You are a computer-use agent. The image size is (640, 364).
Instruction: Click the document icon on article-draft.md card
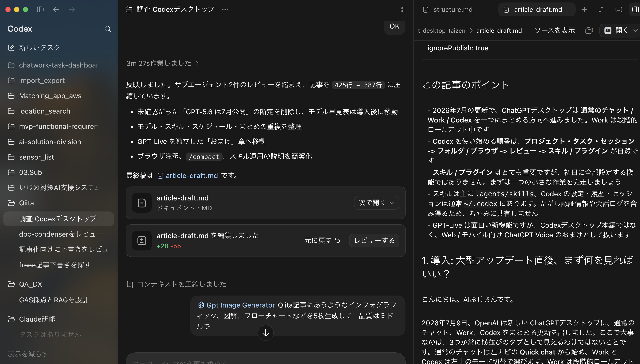coord(142,203)
